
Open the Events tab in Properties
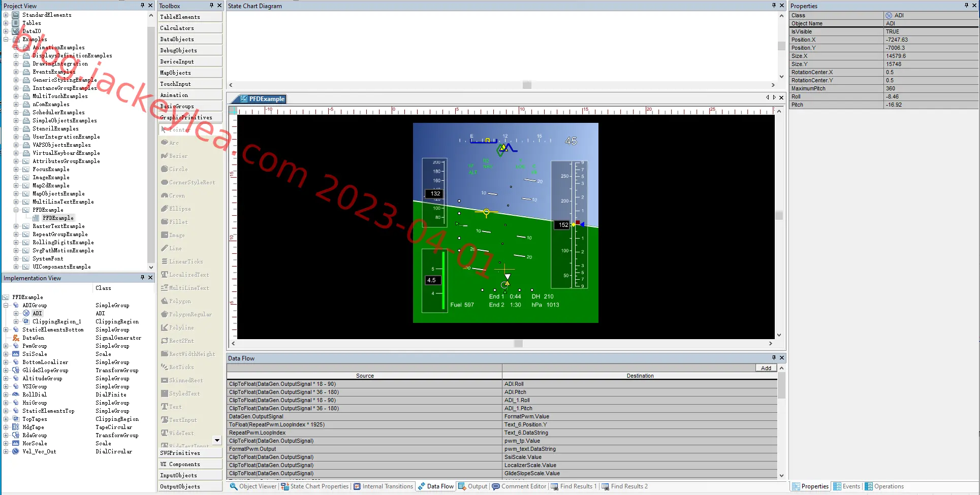click(x=847, y=486)
